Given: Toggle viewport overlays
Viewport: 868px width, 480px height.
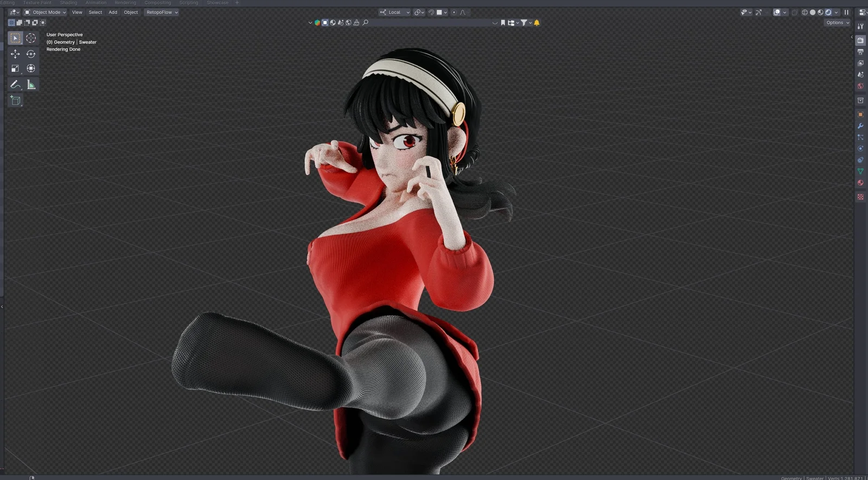Looking at the screenshot, I should click(x=777, y=12).
